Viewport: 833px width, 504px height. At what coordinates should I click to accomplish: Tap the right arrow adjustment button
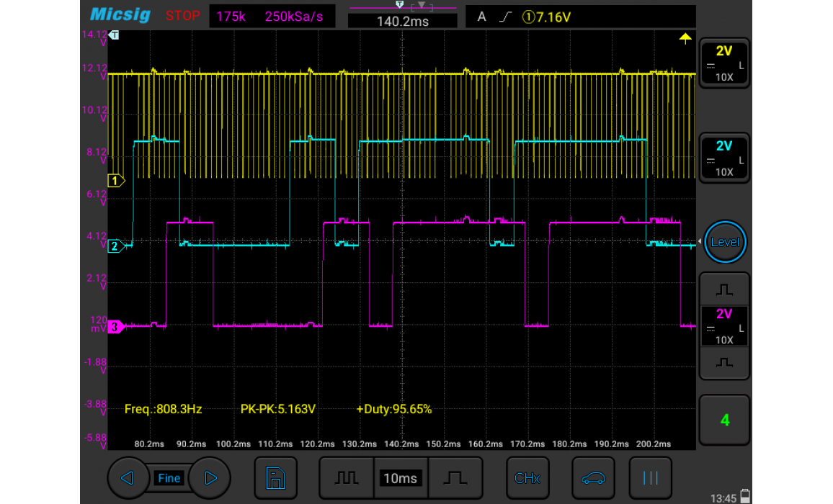210,478
